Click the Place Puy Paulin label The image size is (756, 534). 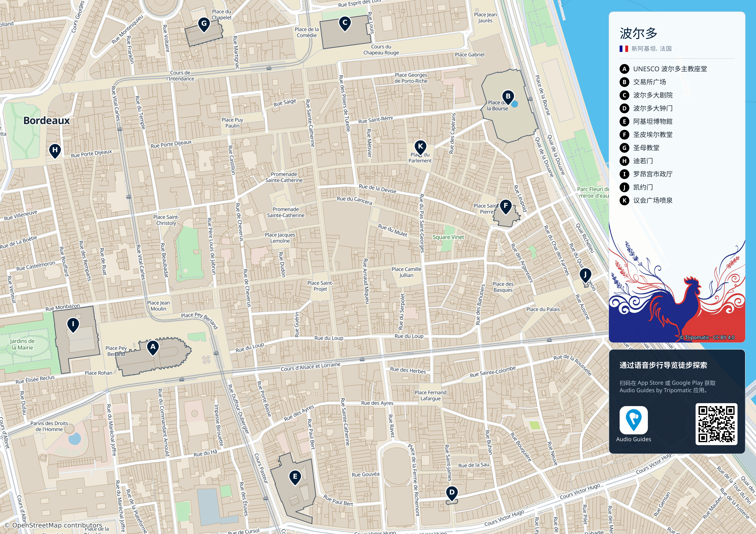pos(232,123)
